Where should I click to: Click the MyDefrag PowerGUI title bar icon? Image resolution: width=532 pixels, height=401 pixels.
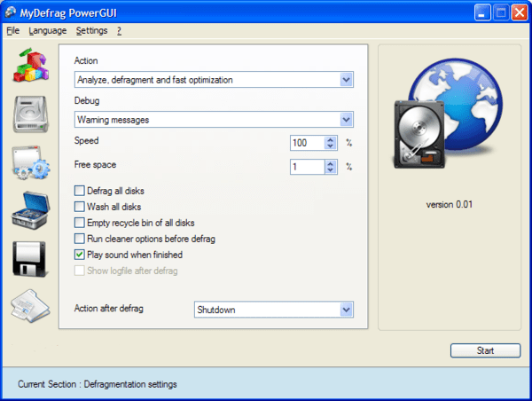10,12
